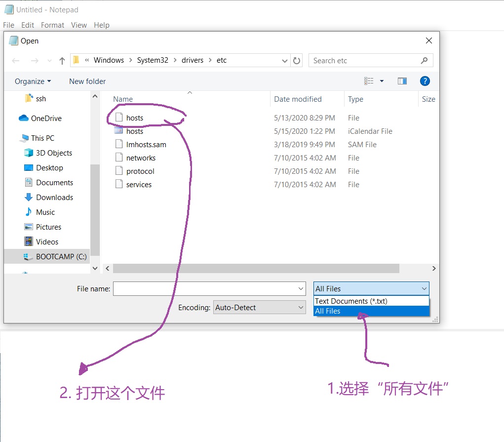The height and width of the screenshot is (442, 504).
Task: Select the hosts iCalendar File
Action: point(134,131)
